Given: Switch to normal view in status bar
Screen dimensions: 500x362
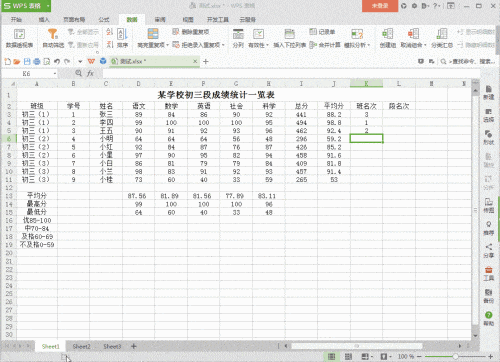Looking at the screenshot, I should (x=331, y=357).
